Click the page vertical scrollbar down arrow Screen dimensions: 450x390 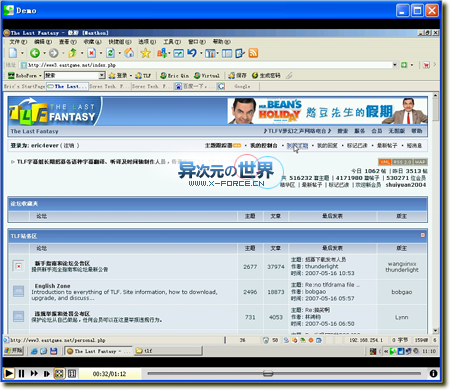click(435, 330)
